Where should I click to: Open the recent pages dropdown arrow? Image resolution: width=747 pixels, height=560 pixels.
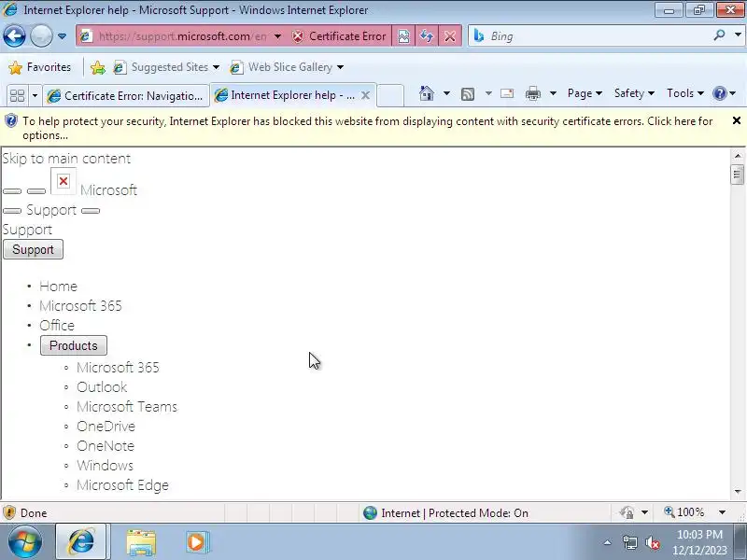click(x=62, y=36)
